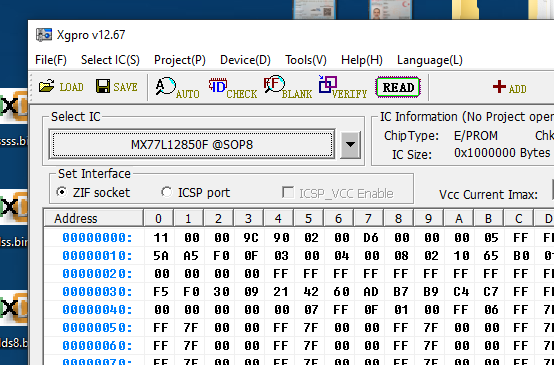Select address row 00000060:
554x365 pixels.
(97, 346)
